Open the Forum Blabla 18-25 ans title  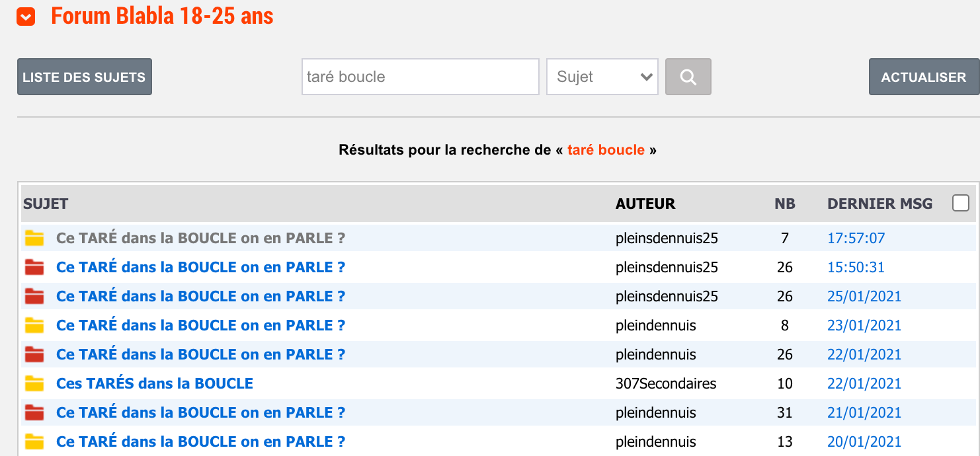[x=162, y=16]
